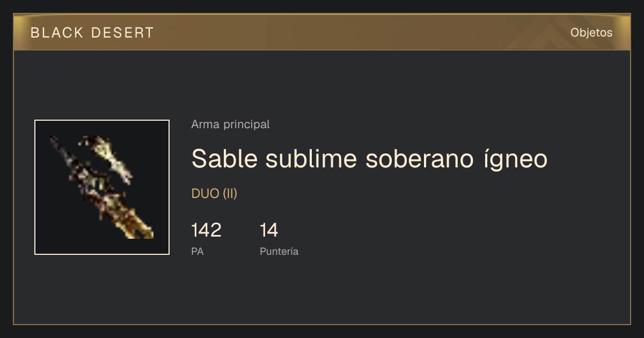The height and width of the screenshot is (338, 644).
Task: Click the word "principal" above the title
Action: [x=246, y=125]
